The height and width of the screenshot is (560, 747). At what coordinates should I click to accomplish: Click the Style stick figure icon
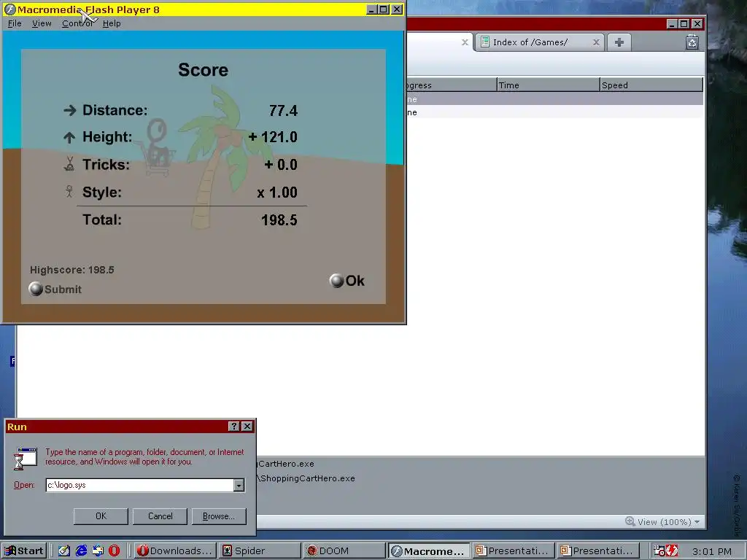point(69,192)
